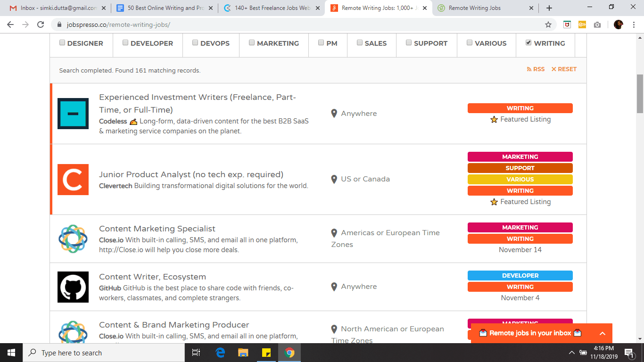Open Sticky Notes from taskbar
Image resolution: width=644 pixels, height=362 pixels.
(x=266, y=353)
